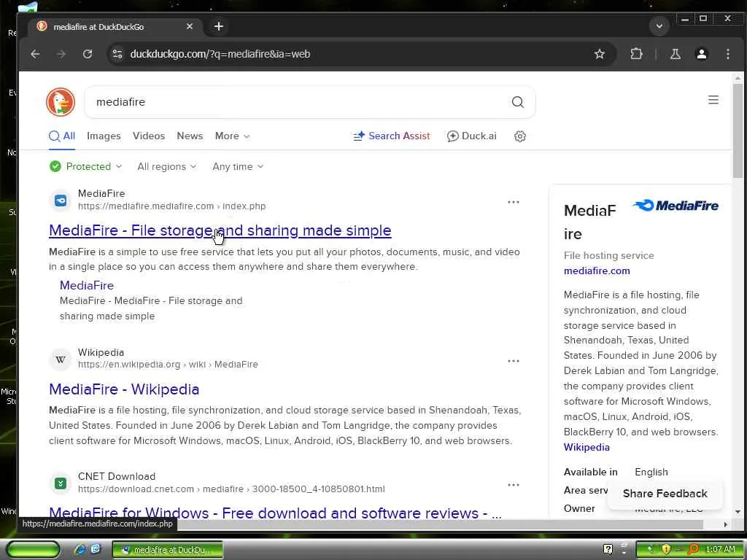Click the help question mark tray icon
This screenshot has width=747, height=560.
click(608, 549)
